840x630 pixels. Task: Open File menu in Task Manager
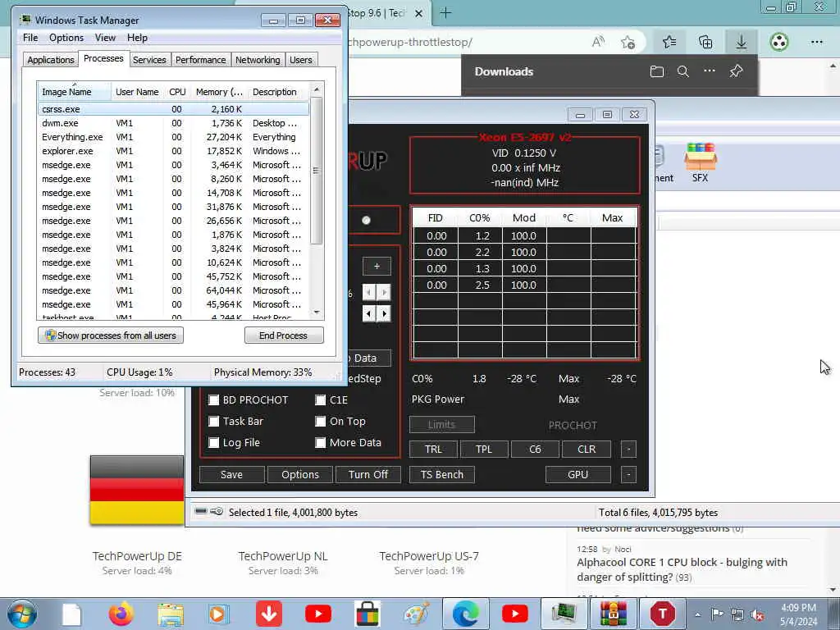click(x=30, y=38)
